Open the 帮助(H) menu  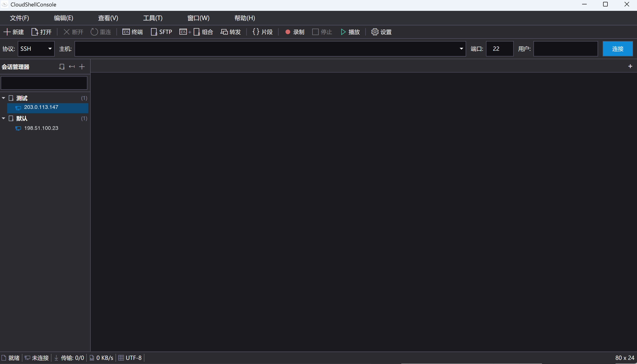245,18
